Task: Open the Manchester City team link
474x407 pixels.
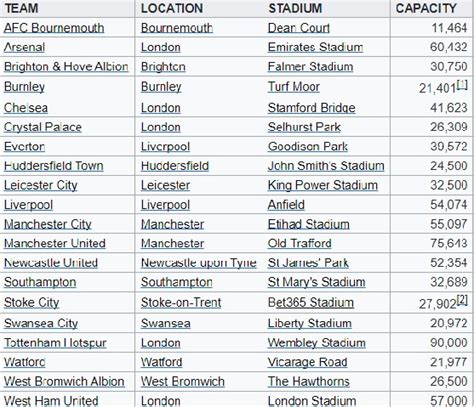Action: (x=48, y=224)
